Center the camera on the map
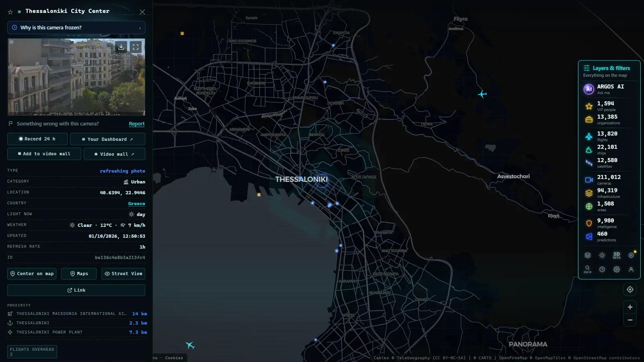The width and height of the screenshot is (644, 362). coord(32,274)
